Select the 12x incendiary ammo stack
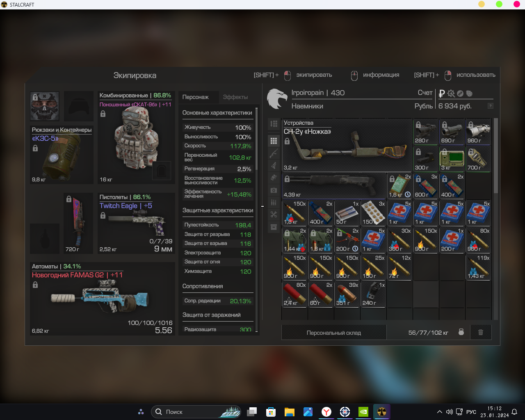525x420 pixels. pos(399,267)
